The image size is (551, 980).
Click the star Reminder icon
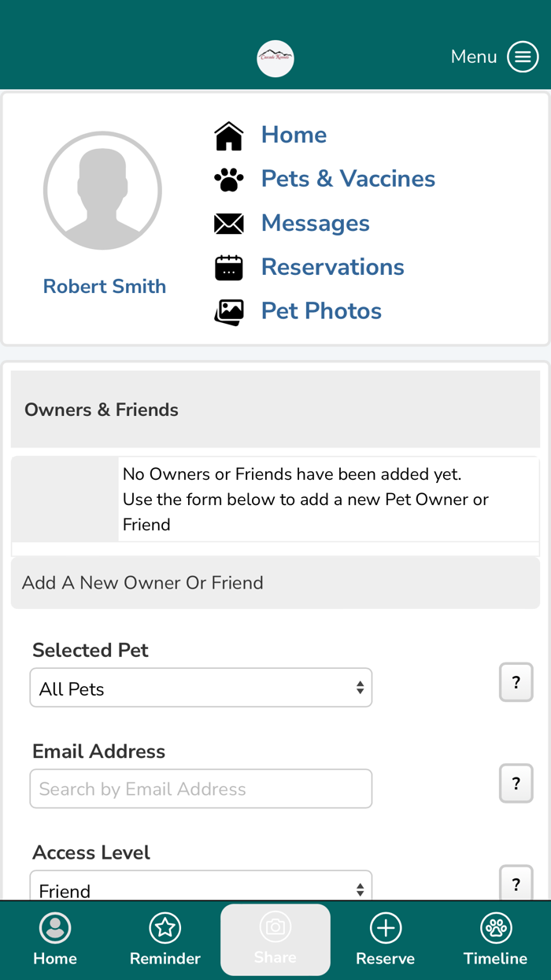coord(165,928)
